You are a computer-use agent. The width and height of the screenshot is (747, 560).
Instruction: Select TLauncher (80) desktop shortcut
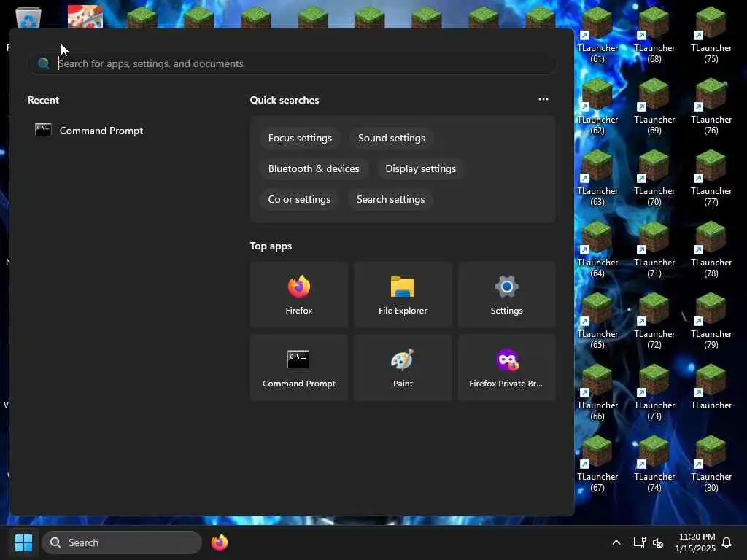711,463
